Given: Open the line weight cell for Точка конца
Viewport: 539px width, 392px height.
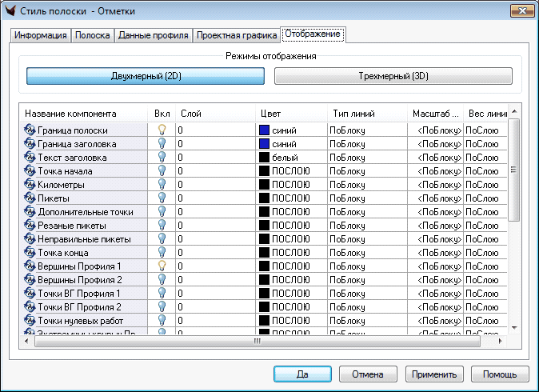Looking at the screenshot, I should [x=482, y=252].
